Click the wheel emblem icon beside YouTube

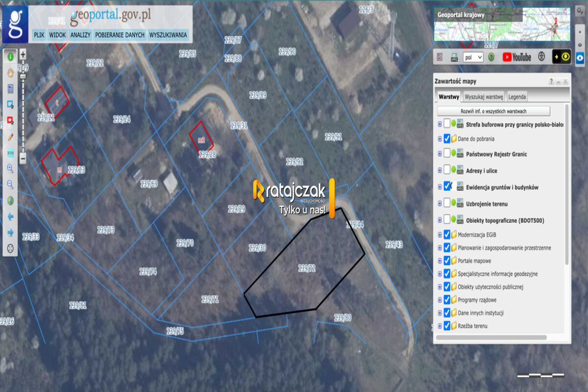[541, 57]
